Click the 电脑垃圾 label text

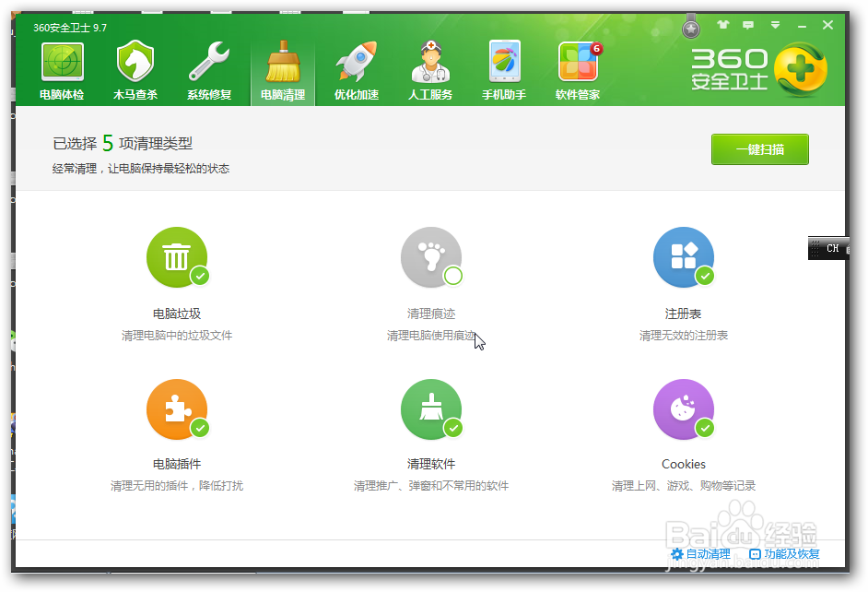[x=177, y=314]
